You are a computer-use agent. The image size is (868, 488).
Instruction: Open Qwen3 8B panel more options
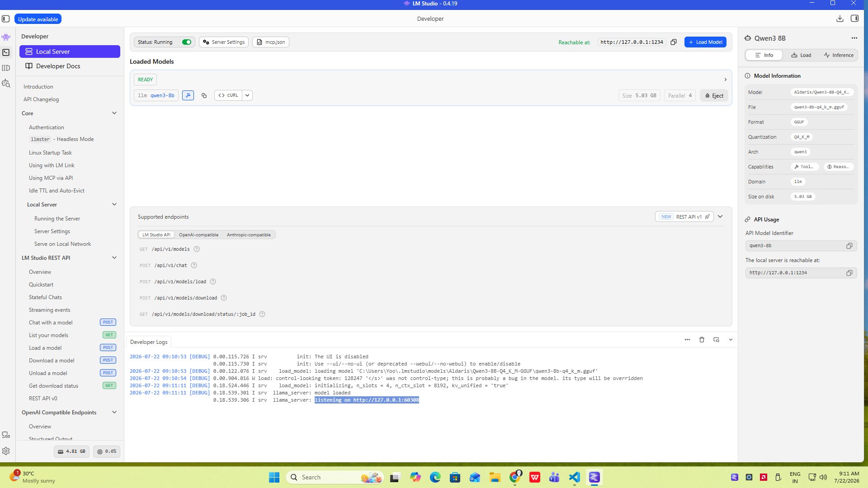tap(854, 38)
